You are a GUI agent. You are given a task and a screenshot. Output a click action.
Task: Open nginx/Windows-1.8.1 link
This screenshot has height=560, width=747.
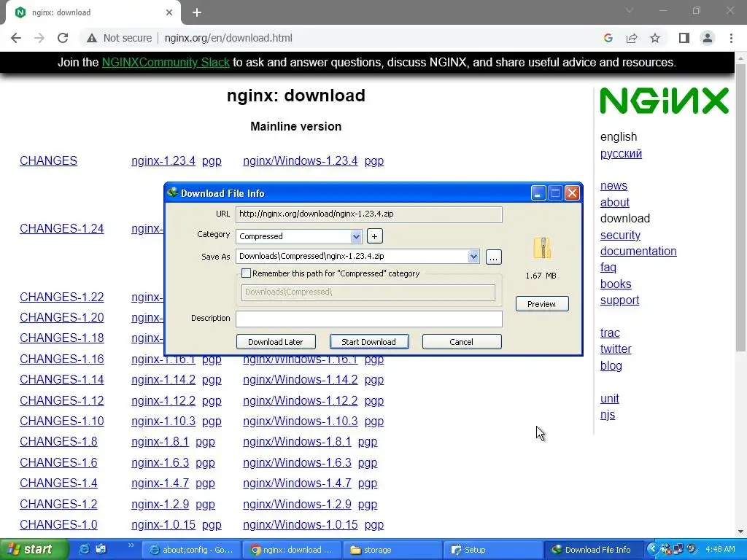point(298,441)
